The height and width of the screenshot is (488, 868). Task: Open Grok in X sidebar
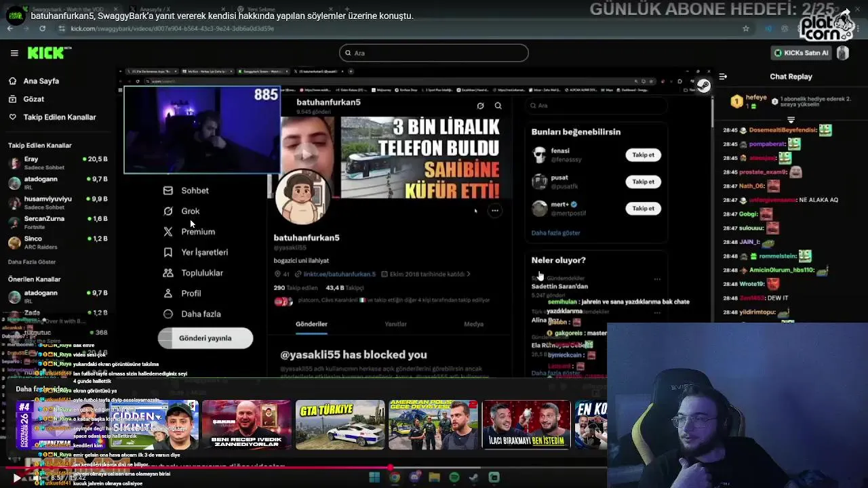pos(182,211)
